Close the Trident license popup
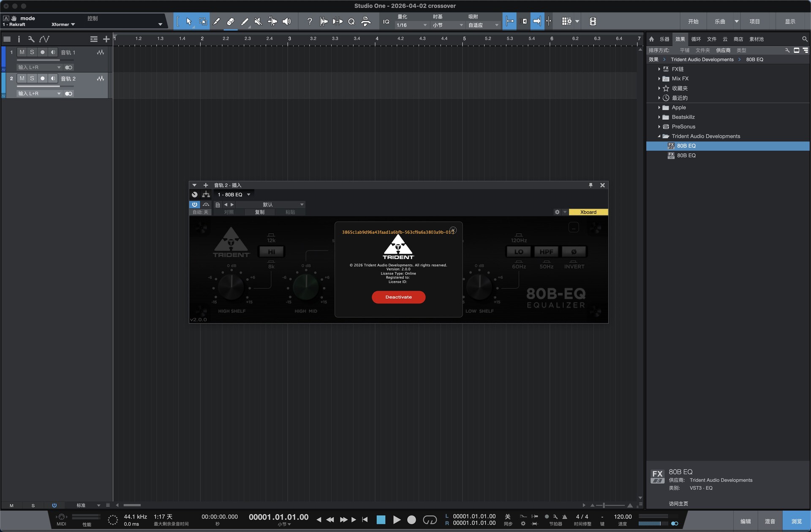Image resolution: width=811 pixels, height=532 pixels. pos(453,231)
